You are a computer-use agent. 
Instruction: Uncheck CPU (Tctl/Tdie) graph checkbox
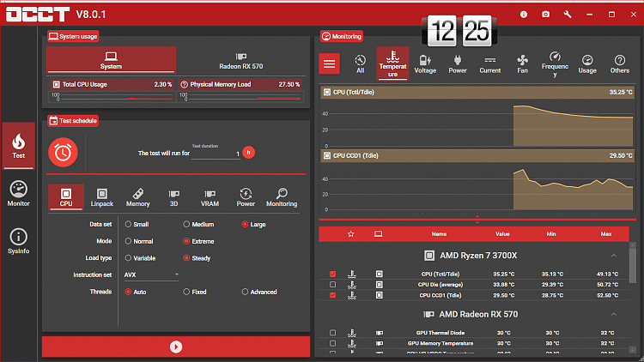click(x=332, y=274)
